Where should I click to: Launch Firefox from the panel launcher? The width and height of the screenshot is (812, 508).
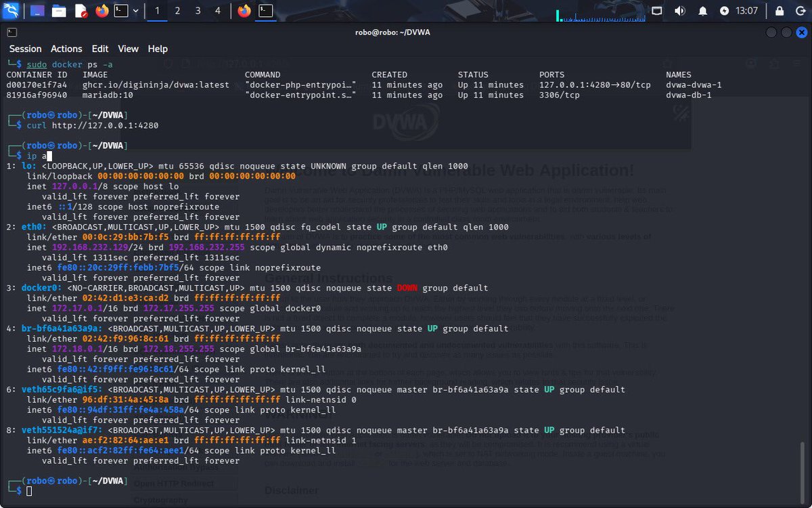coord(101,11)
